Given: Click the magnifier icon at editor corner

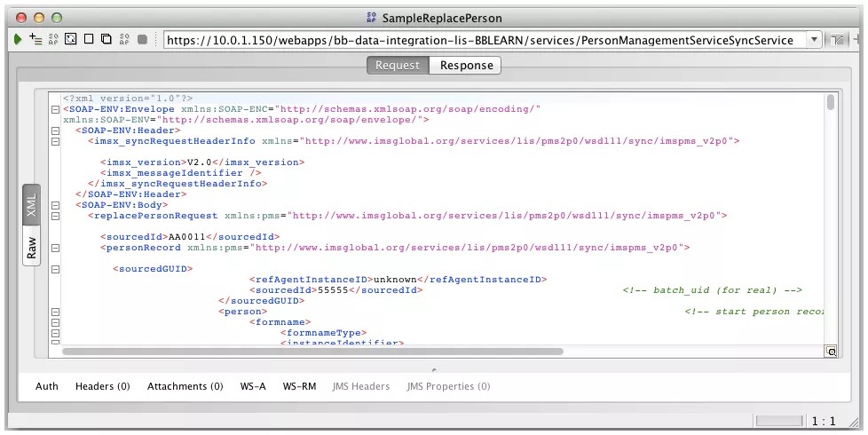Looking at the screenshot, I should click(x=831, y=352).
